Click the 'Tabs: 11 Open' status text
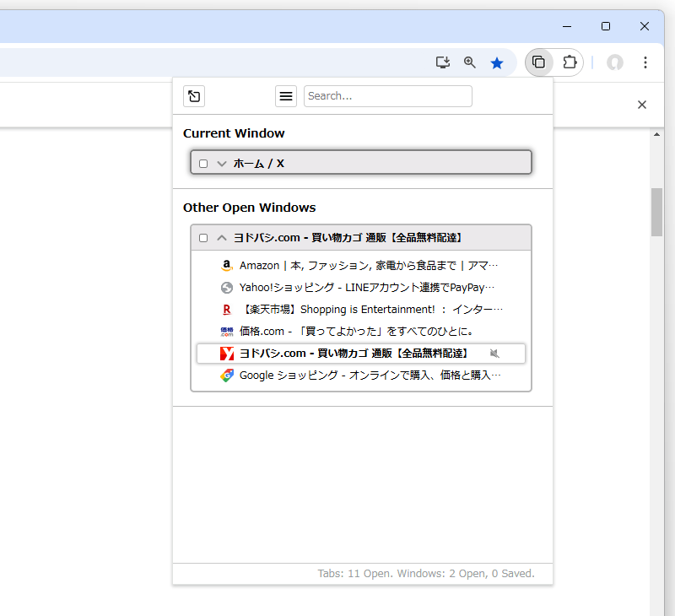Viewport: 675px width, 616px height. 355,573
